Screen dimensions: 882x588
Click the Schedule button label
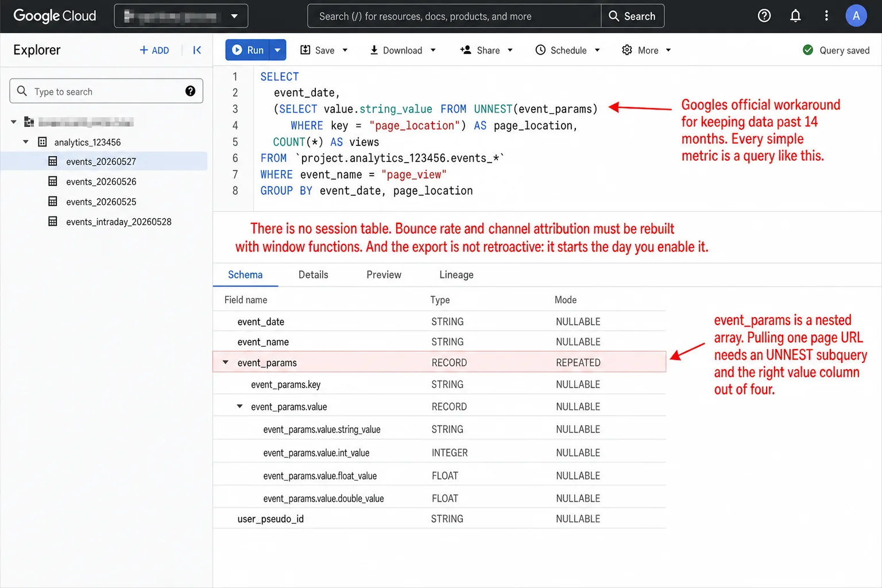tap(568, 51)
